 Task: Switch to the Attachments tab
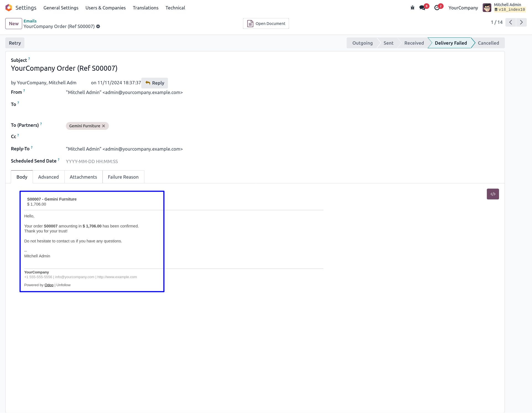[x=83, y=177]
